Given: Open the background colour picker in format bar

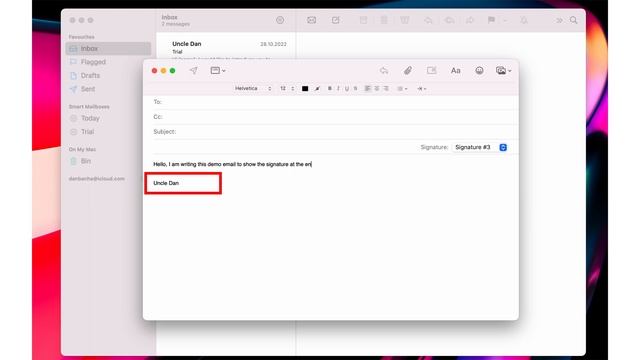Looking at the screenshot, I should click(x=317, y=89).
